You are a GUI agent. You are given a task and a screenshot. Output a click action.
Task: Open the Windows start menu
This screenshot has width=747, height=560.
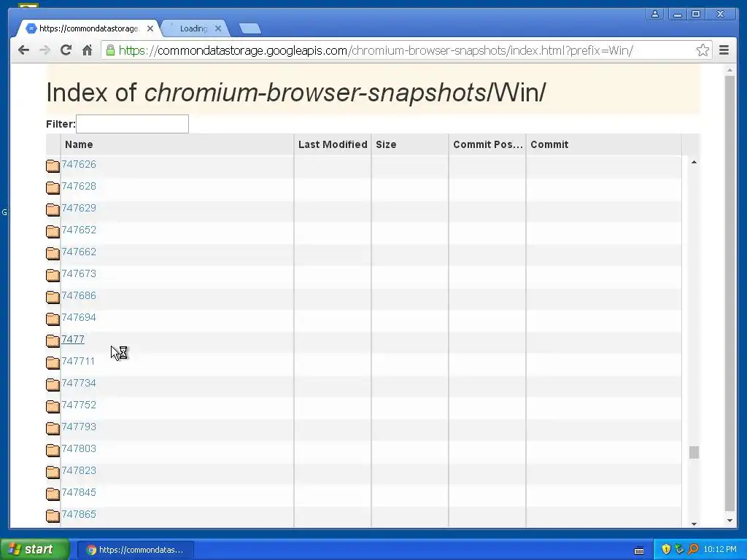(x=34, y=550)
